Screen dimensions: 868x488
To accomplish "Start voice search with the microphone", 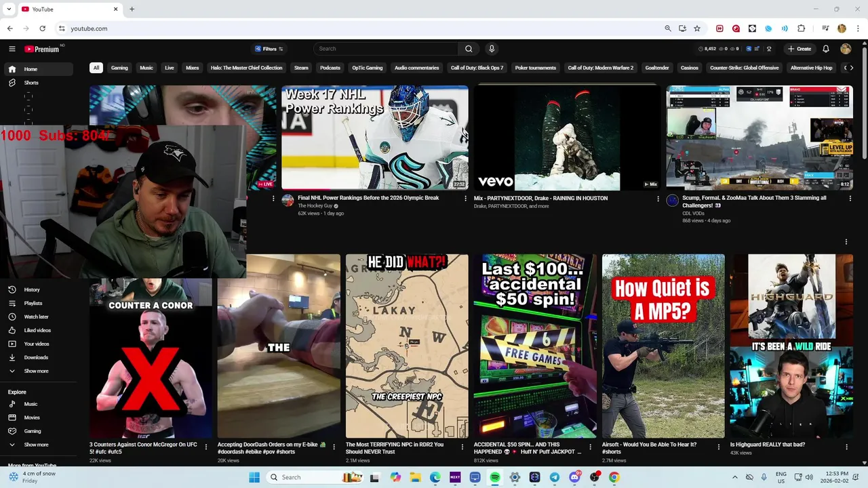I will click(x=492, y=49).
